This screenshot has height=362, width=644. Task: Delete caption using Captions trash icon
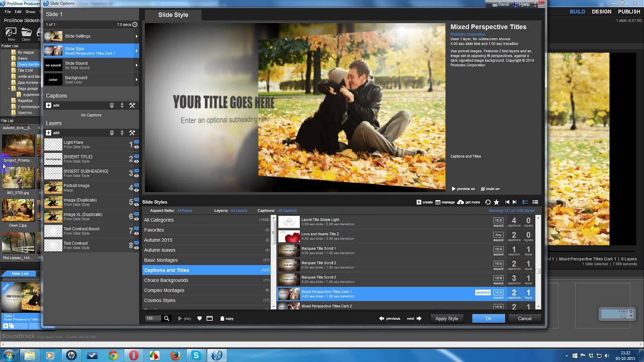click(112, 105)
